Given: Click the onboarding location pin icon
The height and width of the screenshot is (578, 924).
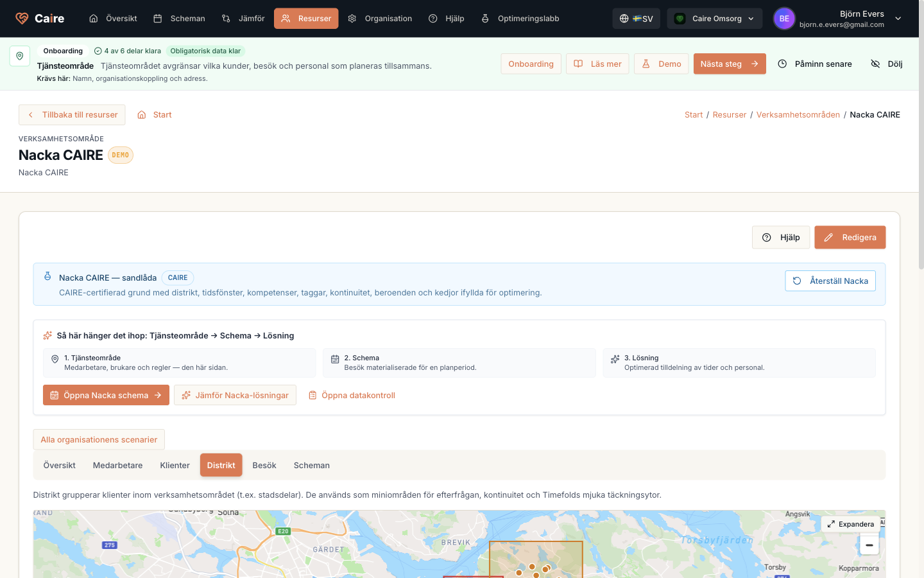Looking at the screenshot, I should [x=20, y=56].
